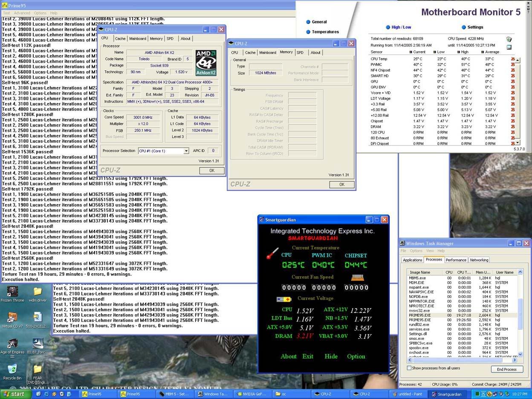Image resolution: width=532 pixels, height=399 pixels.
Task: Sort the process list by Mem Usage column
Action: pos(483,272)
